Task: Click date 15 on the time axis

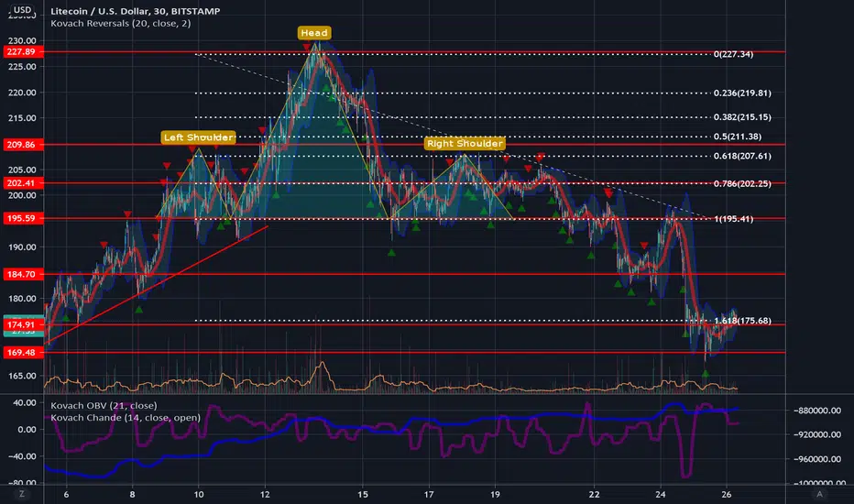Action: [363, 494]
